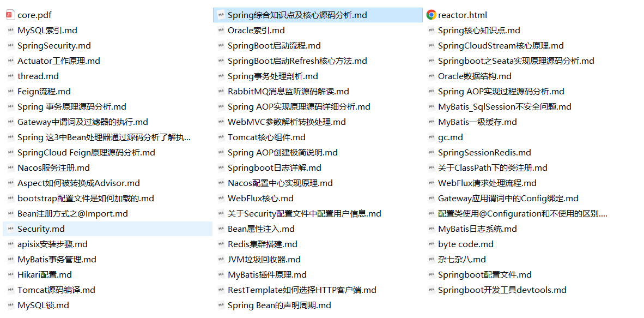Select the MyBatis一级缓存.md file

pos(479,122)
